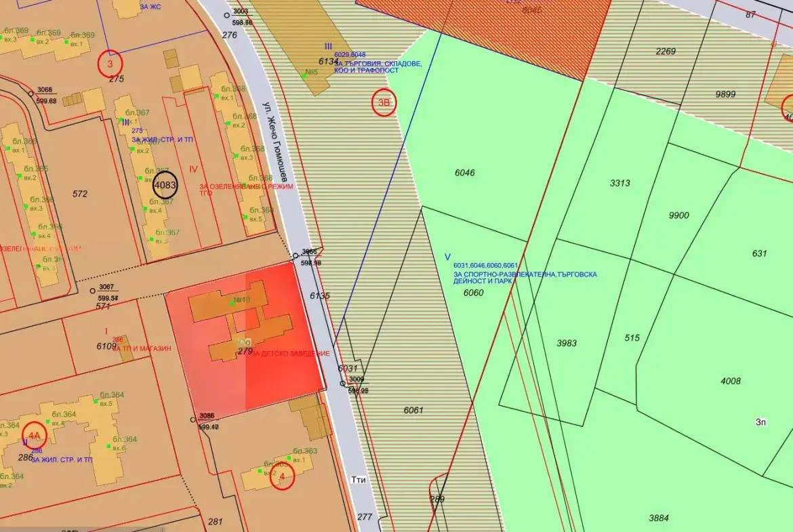Click parcel number 4008
The width and height of the screenshot is (793, 532).
[x=730, y=382]
